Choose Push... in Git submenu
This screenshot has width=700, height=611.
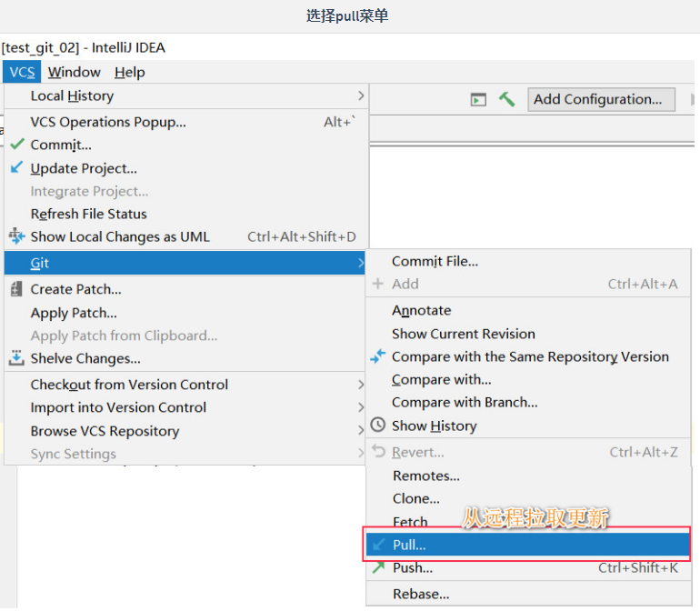click(x=528, y=567)
